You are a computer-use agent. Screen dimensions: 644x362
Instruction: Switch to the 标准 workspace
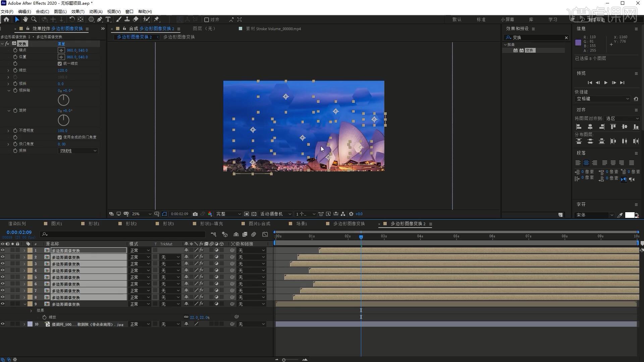click(481, 19)
